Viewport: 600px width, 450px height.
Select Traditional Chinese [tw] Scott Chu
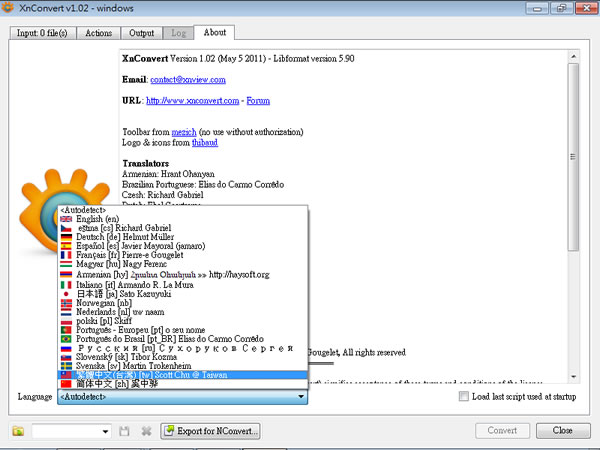[183, 375]
